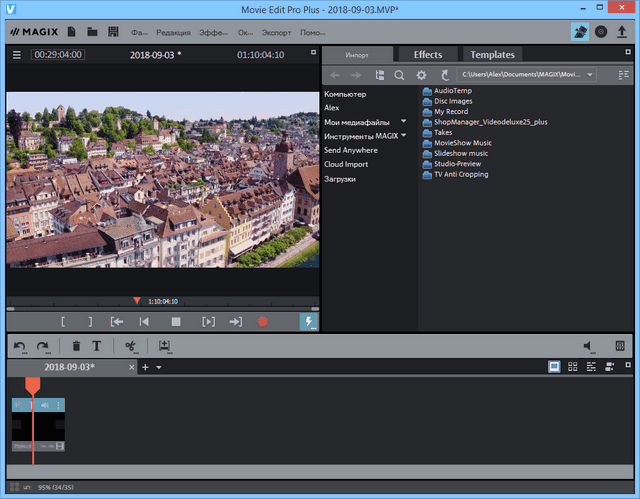Click the red Record button

[263, 322]
